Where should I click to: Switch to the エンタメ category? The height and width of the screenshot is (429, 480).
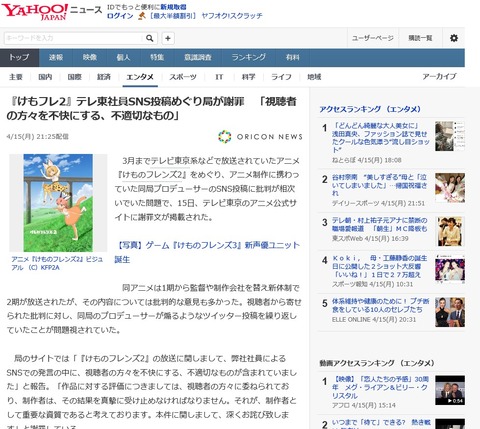(140, 77)
